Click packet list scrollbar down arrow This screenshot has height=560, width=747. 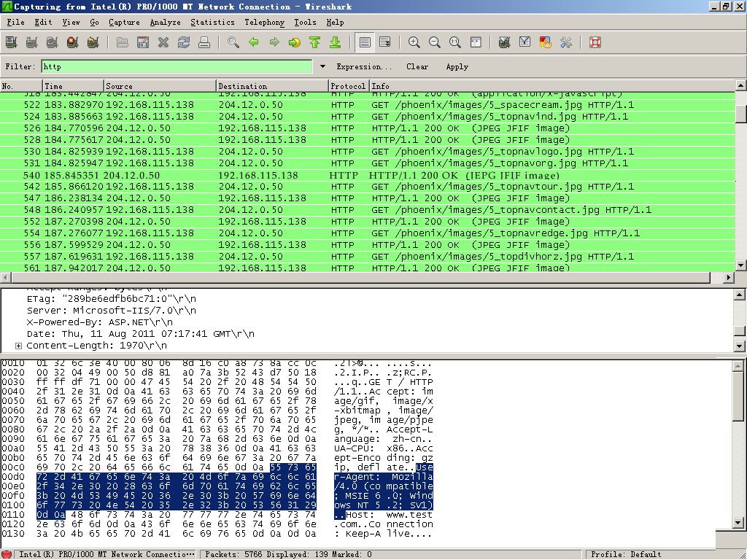(x=741, y=265)
